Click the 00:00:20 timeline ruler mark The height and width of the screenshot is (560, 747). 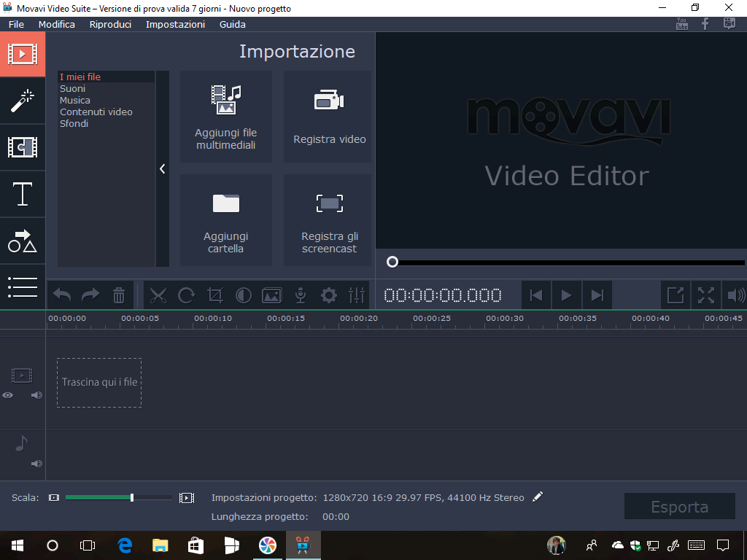(359, 318)
